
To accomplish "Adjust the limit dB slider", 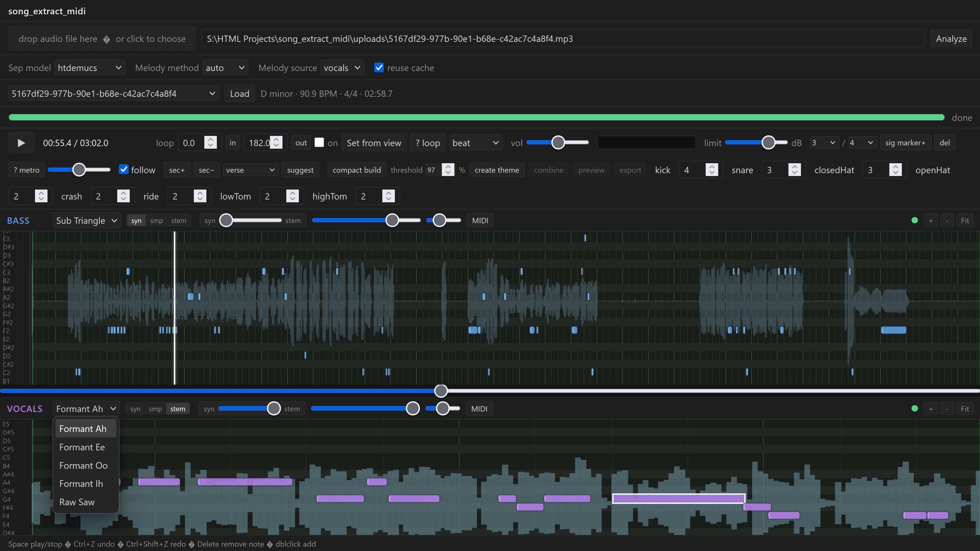I will [x=756, y=142].
